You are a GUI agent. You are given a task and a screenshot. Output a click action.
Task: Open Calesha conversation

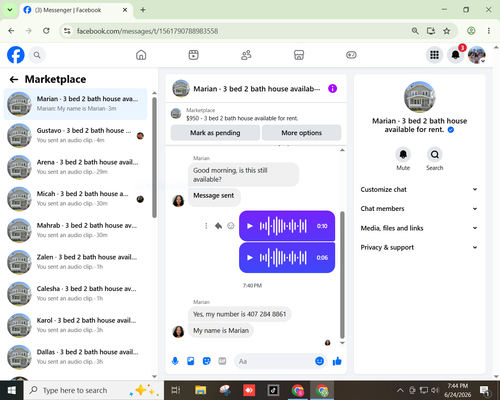75,294
